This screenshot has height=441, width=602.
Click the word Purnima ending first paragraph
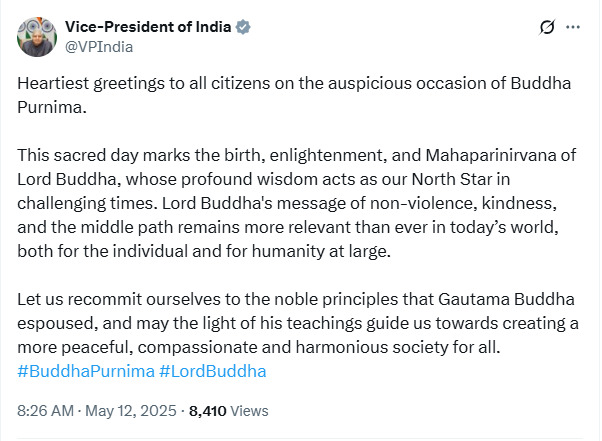52,107
